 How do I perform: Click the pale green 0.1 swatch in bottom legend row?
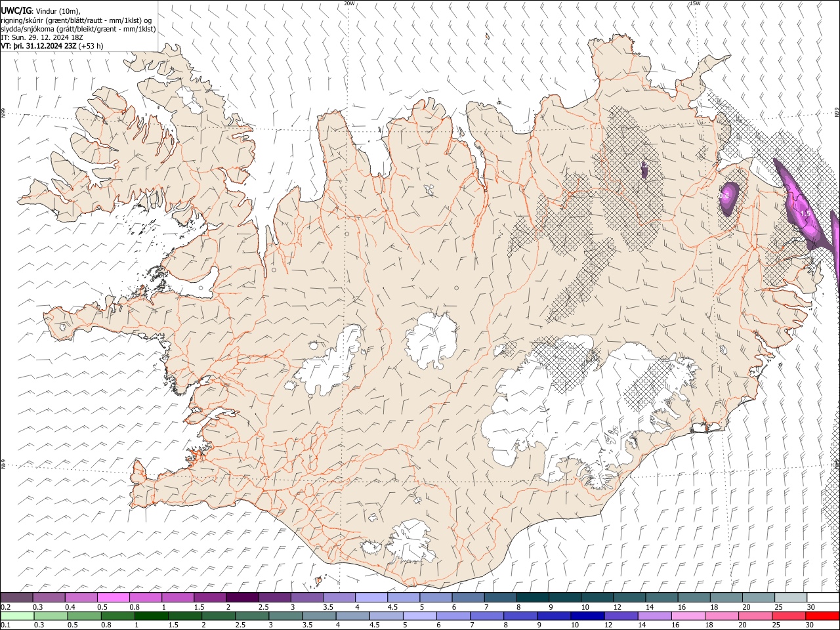point(17,616)
